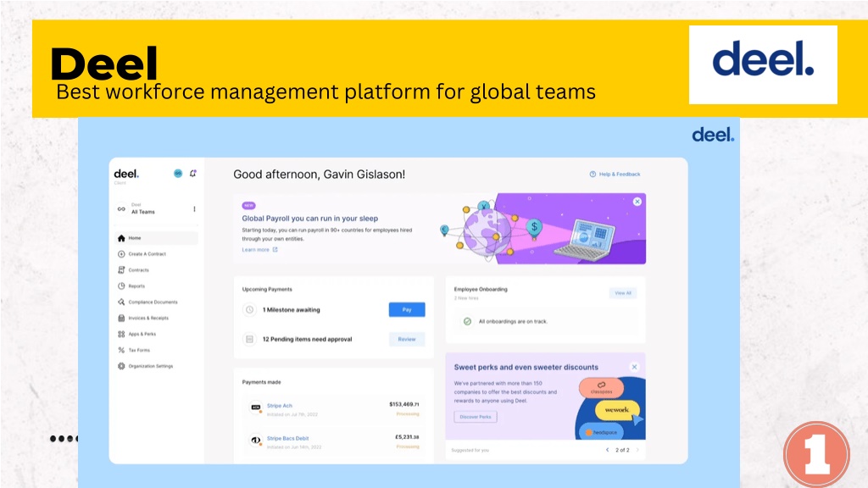Click the Stripe Ach bank icon

(x=256, y=408)
